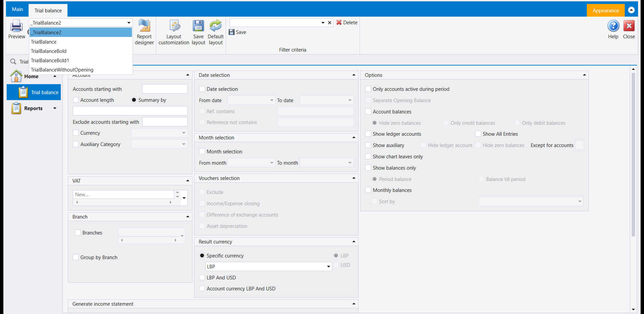Image resolution: width=644 pixels, height=314 pixels.
Task: Open Trial balance in the sidebar
Action: tap(34, 92)
